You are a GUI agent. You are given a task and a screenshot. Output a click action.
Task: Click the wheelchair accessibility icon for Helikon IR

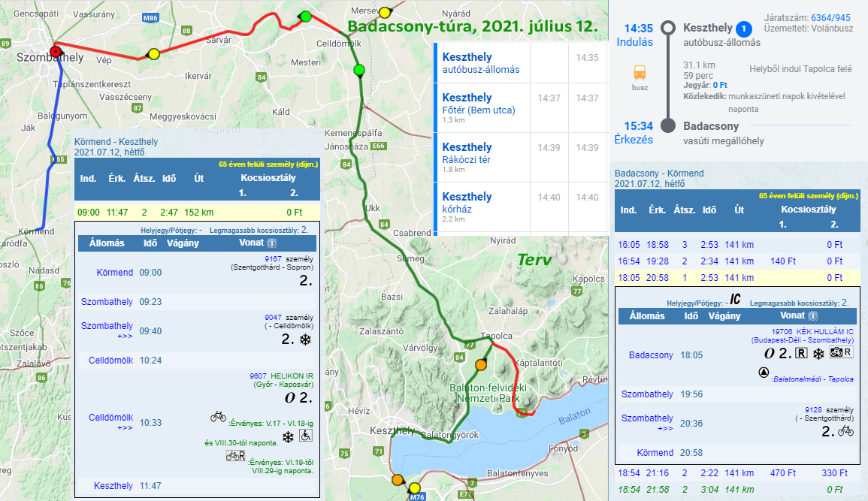307,436
